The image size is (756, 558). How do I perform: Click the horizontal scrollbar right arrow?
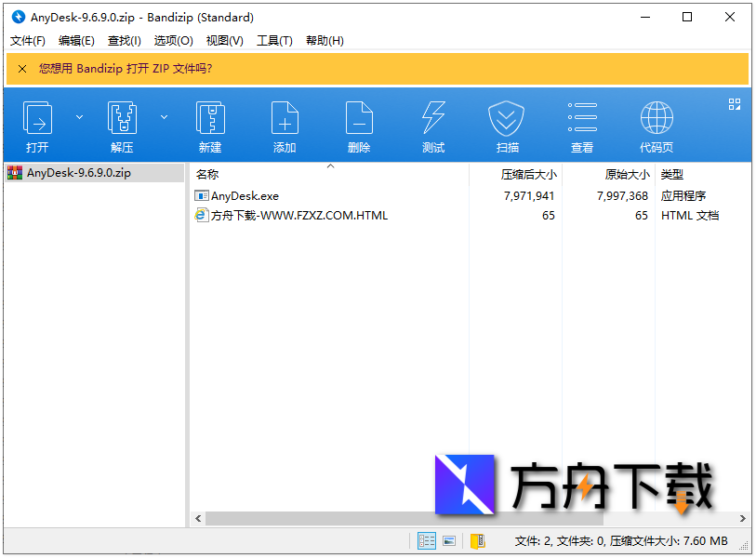pos(742,518)
